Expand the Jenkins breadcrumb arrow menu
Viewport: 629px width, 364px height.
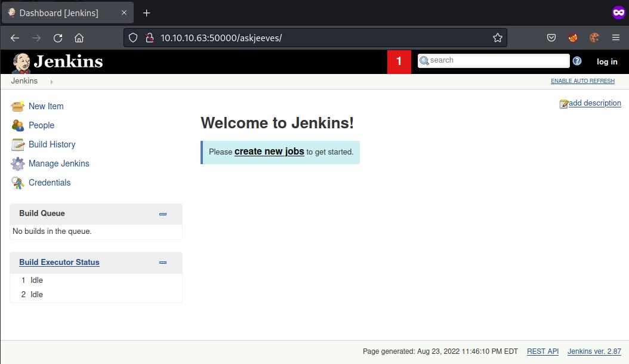(52, 82)
